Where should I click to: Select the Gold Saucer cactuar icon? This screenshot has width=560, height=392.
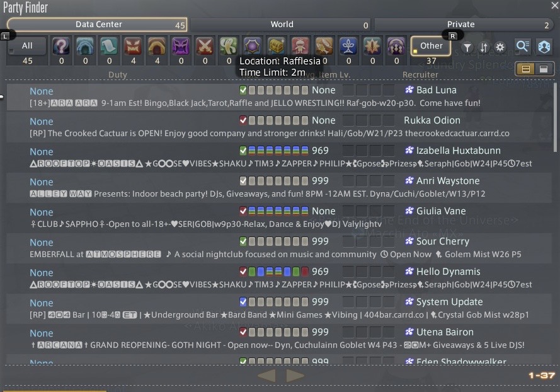pos(229,47)
